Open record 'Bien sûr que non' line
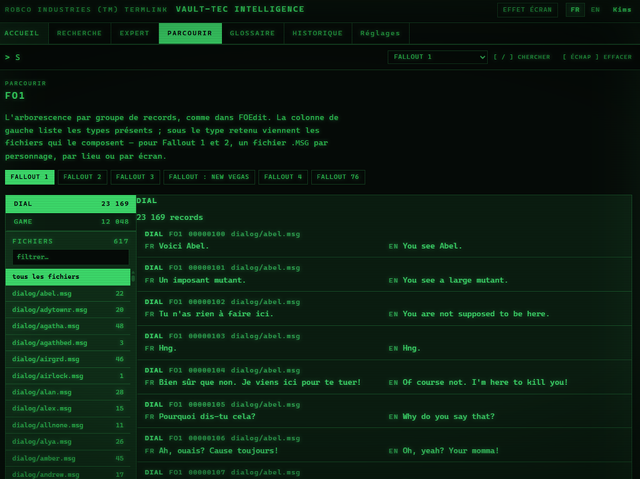The width and height of the screenshot is (640, 479). [x=384, y=377]
